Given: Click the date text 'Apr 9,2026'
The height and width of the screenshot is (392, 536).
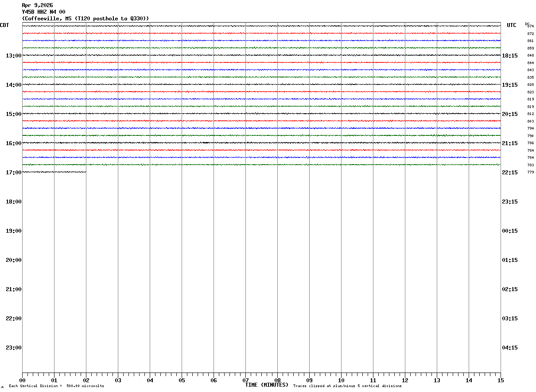Looking at the screenshot, I should [37, 5].
